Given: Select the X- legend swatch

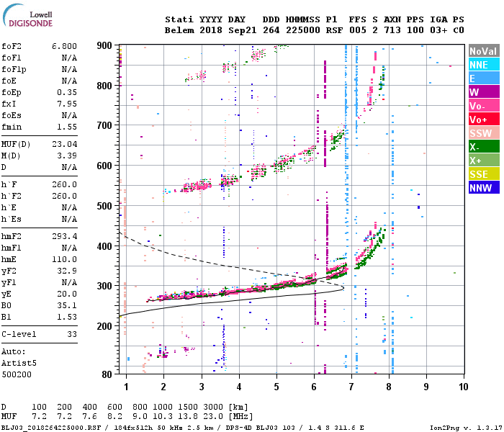Looking at the screenshot, I should tap(484, 147).
